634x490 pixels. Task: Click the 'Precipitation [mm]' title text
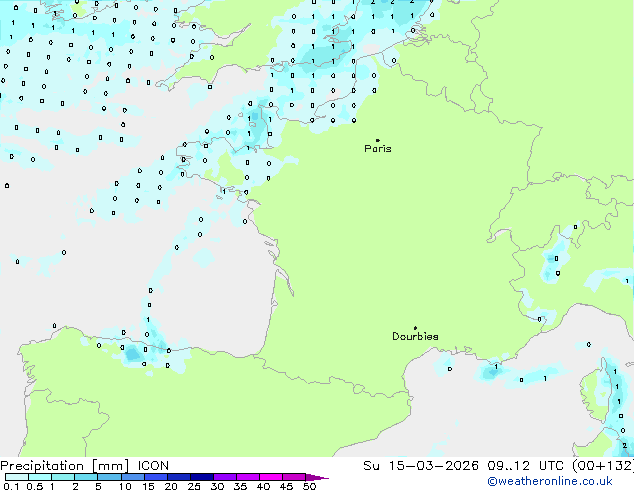pos(65,466)
